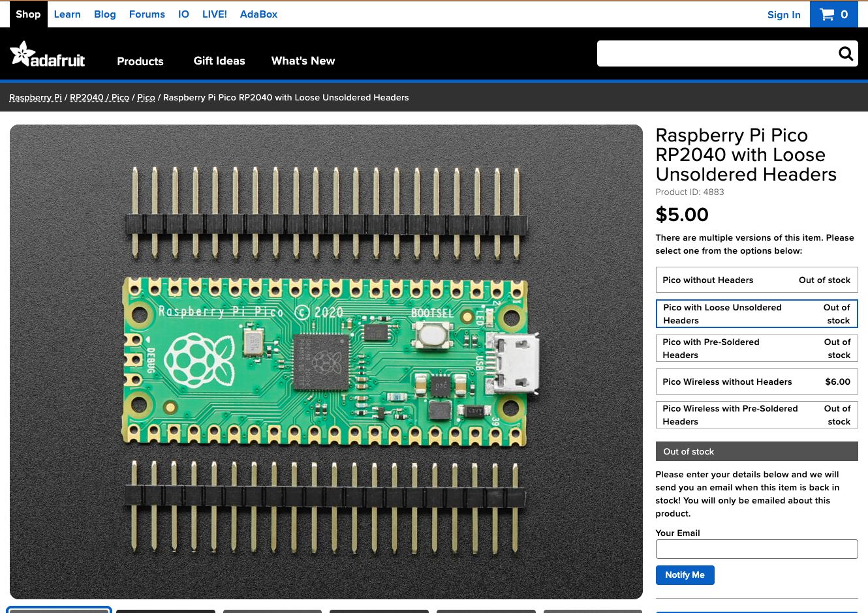Click the Sign In link
Viewport: 868px width, 613px height.
click(784, 15)
